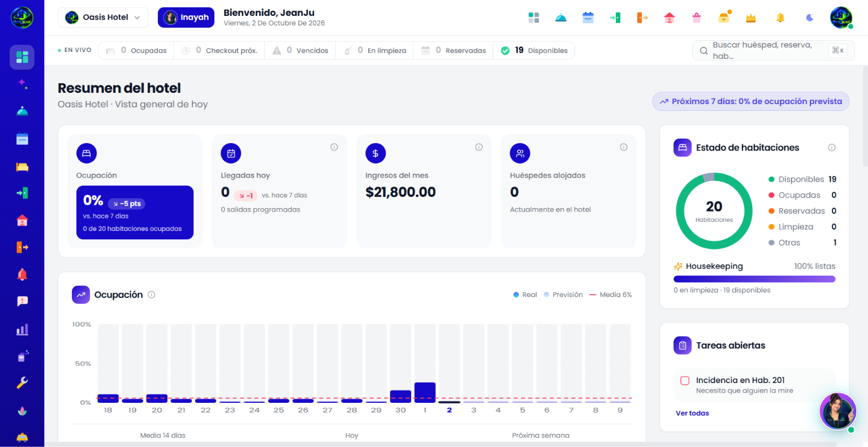Viewport: 868px width, 447px height.
Task: Click the info icon next to Ocupación chart title
Action: (152, 295)
